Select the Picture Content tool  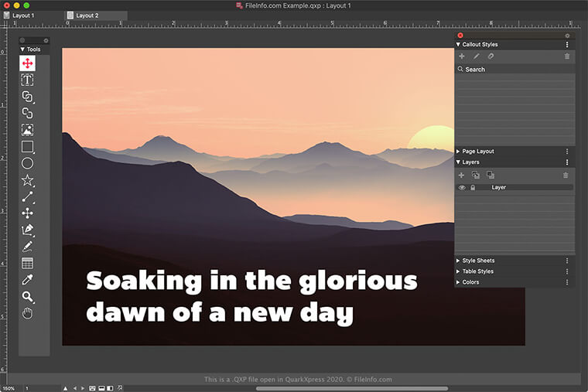(27, 130)
